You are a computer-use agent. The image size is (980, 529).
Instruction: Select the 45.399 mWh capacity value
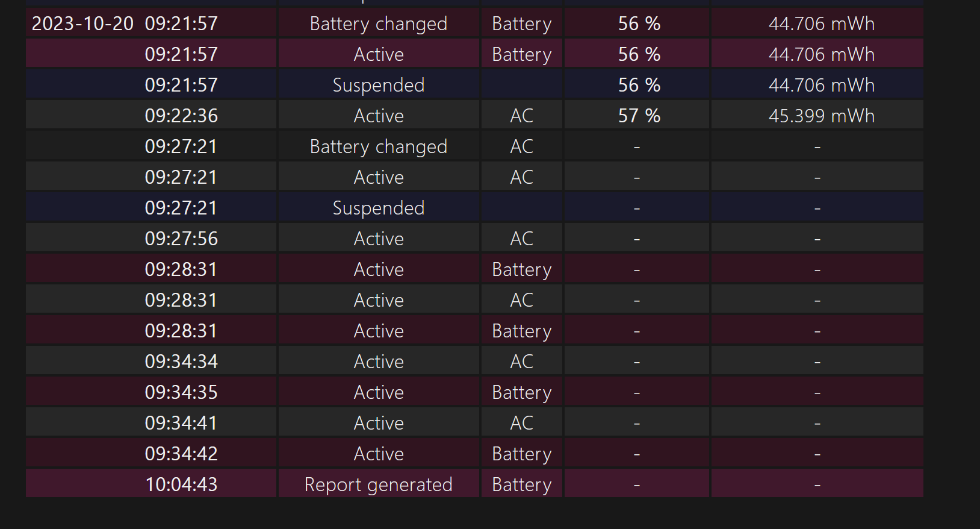tap(822, 116)
